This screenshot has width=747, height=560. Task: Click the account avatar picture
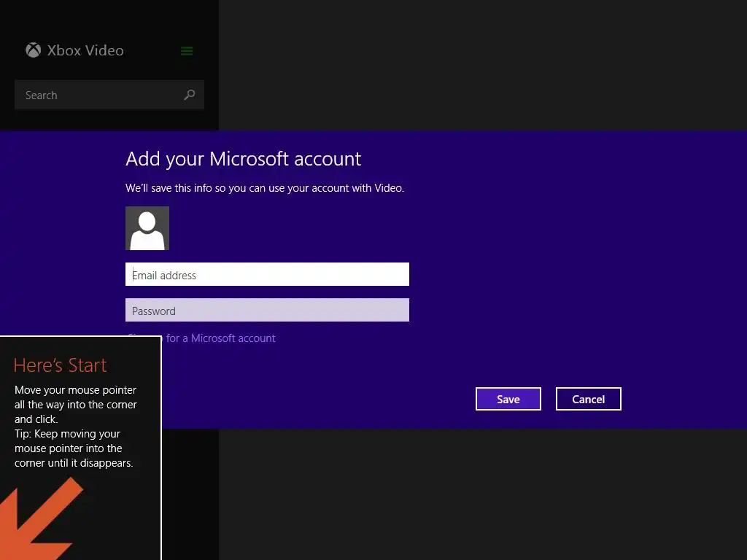(147, 228)
